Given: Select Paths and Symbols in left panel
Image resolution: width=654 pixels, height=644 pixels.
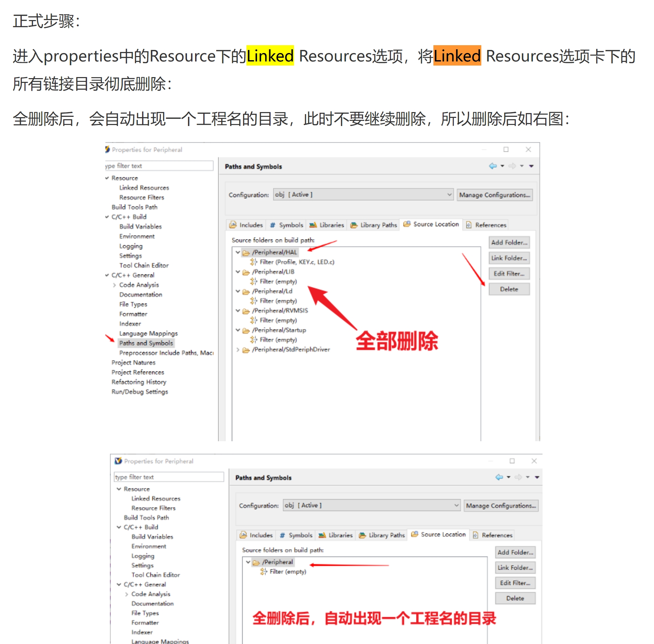Looking at the screenshot, I should 147,343.
